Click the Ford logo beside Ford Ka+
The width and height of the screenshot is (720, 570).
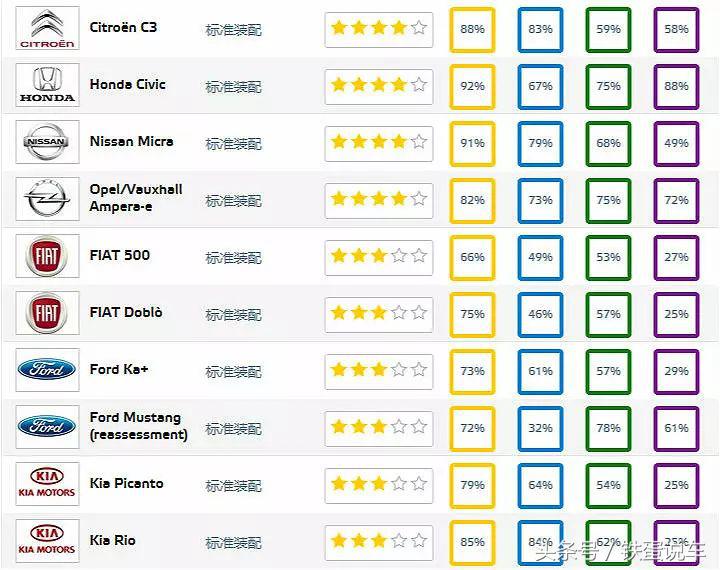pyautogui.click(x=47, y=370)
